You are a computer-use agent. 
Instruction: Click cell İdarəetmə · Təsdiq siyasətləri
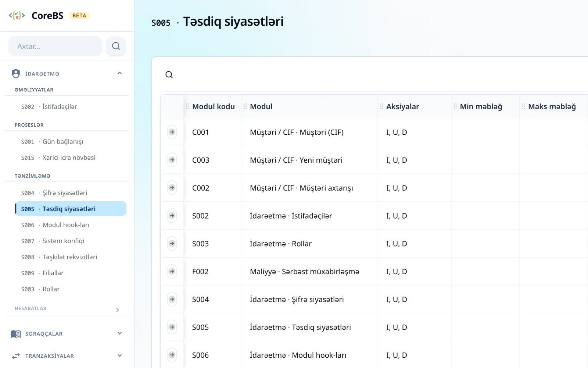point(300,327)
